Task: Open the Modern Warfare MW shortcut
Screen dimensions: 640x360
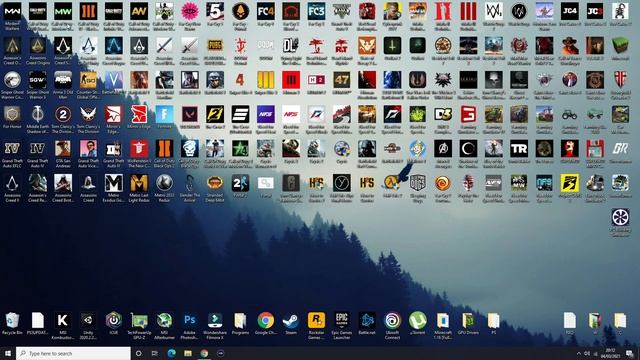Action: [12, 12]
